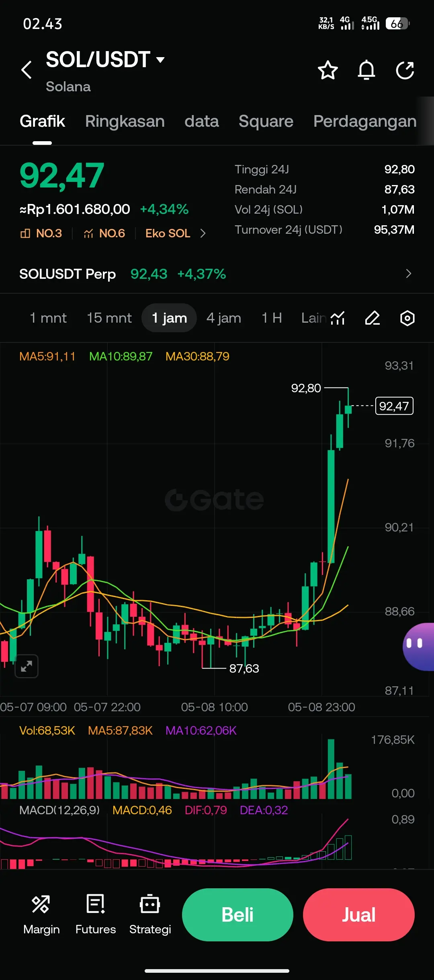The image size is (434, 980).
Task: Switch to the data tab
Action: tap(202, 121)
